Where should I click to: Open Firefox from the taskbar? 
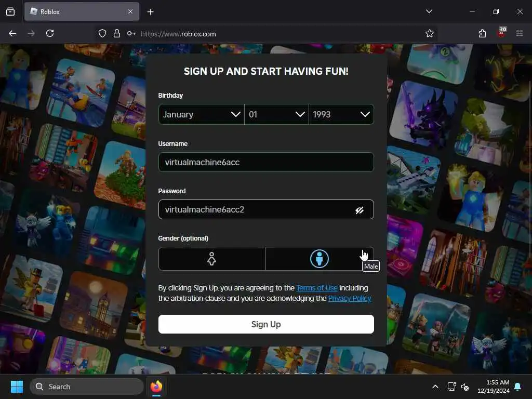pyautogui.click(x=156, y=387)
